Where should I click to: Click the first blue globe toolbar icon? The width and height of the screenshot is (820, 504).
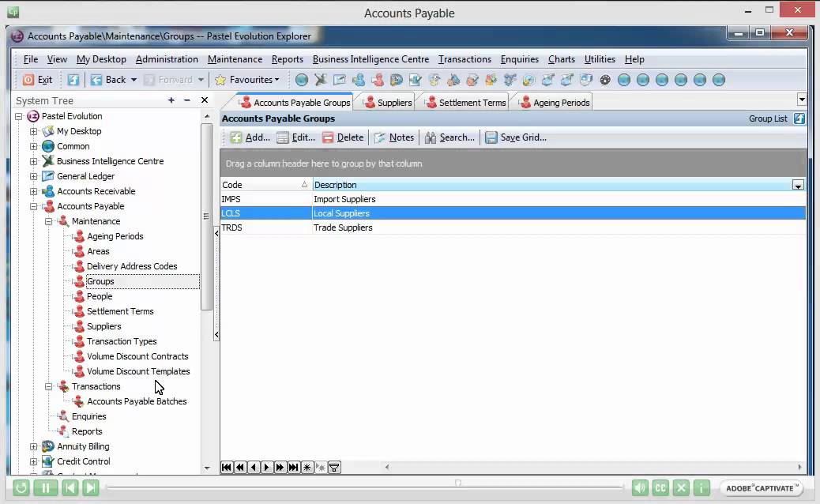[x=301, y=80]
